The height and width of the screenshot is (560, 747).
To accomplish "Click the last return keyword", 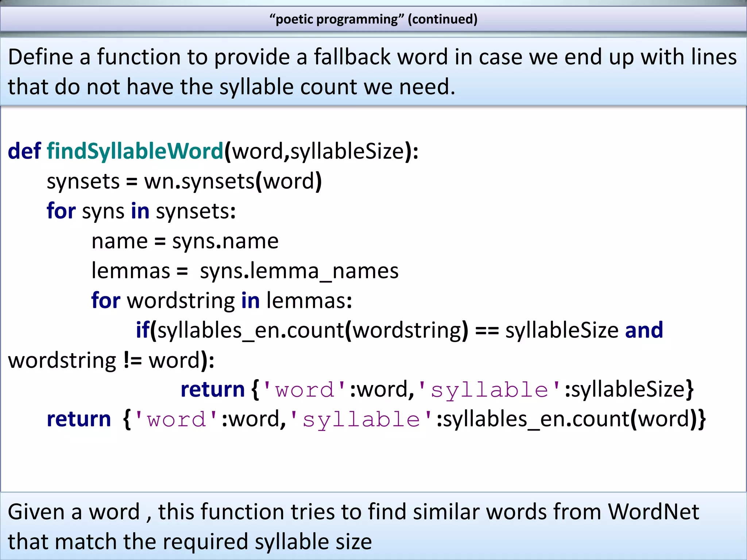I will click(x=79, y=419).
